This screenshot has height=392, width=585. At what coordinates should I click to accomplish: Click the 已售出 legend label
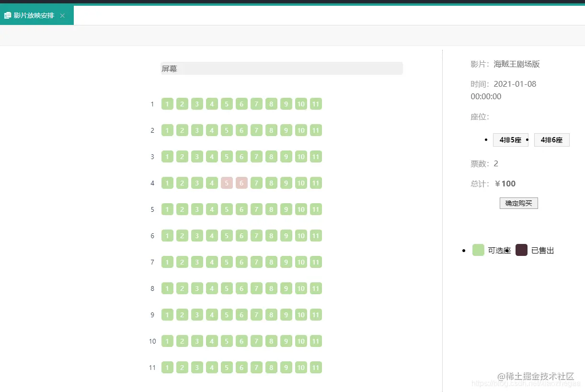[543, 251]
